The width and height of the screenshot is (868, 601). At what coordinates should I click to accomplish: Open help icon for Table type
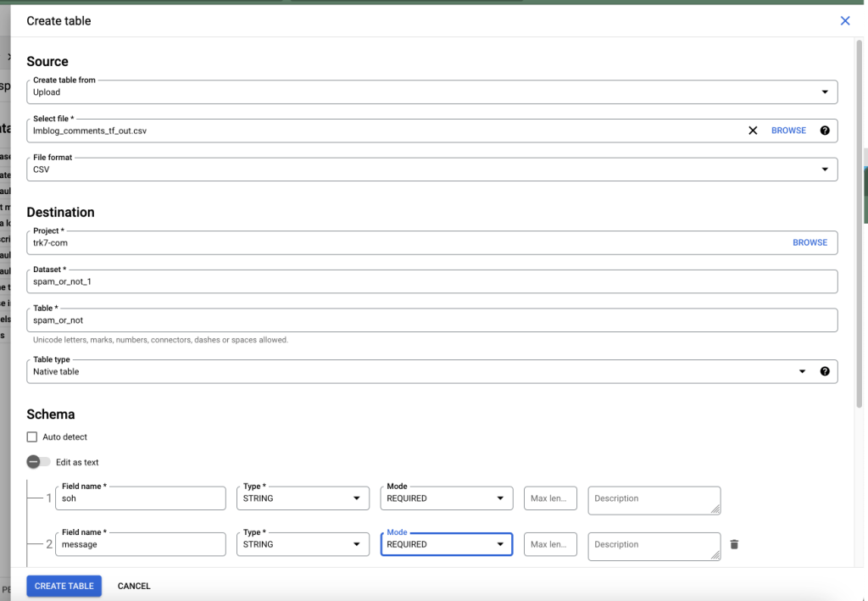[825, 371]
